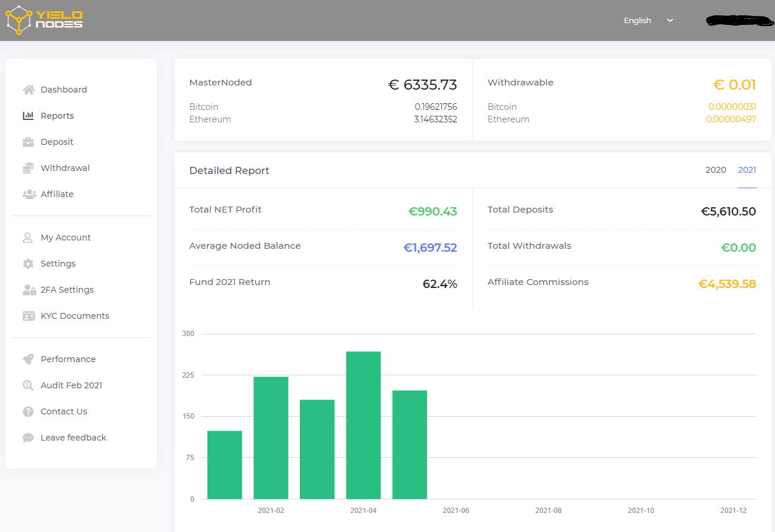775x532 pixels.
Task: Click the tallest bar for 2021-04
Action: (x=363, y=425)
